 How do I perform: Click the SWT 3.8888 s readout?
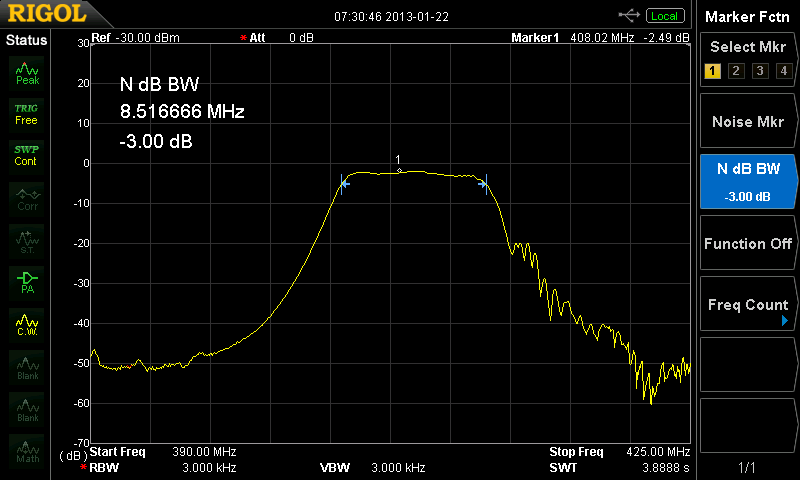pyautogui.click(x=619, y=467)
